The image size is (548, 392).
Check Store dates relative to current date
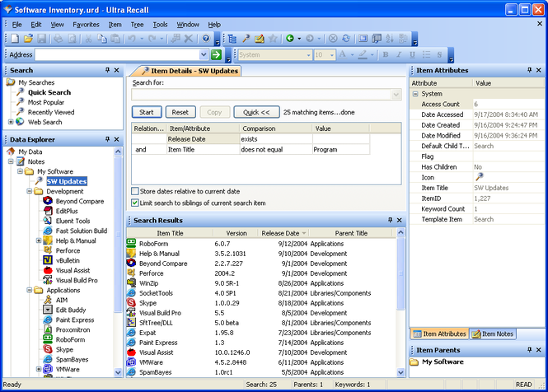click(x=135, y=191)
